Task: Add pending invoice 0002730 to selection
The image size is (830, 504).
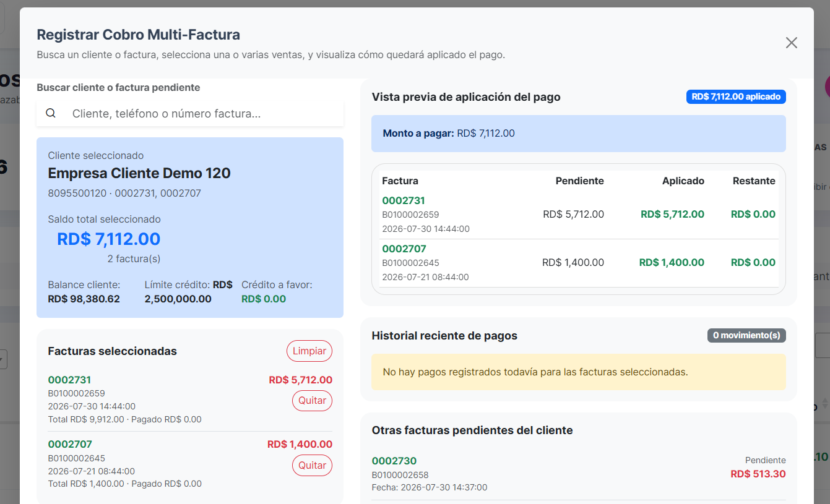Action: pos(394,461)
